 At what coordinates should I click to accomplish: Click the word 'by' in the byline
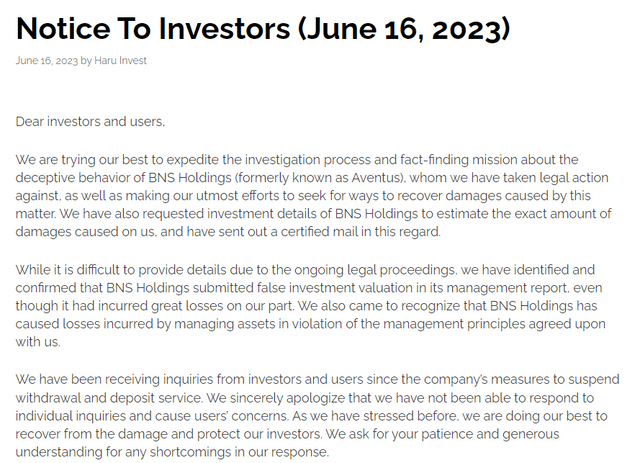[84, 61]
